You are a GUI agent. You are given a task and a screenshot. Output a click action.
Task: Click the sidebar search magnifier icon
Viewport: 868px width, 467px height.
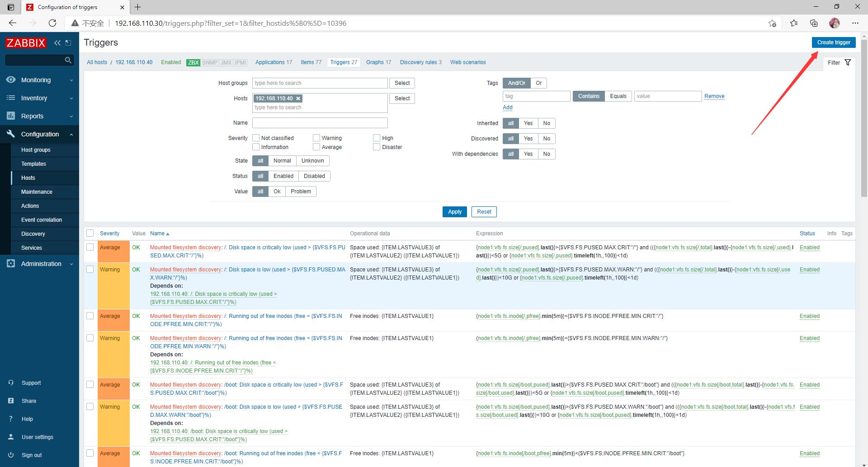coord(68,60)
